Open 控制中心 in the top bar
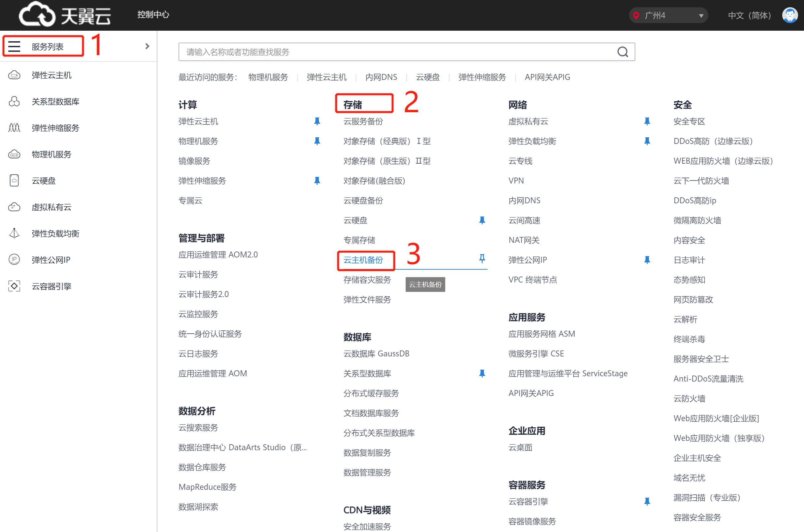804x532 pixels. (x=153, y=15)
